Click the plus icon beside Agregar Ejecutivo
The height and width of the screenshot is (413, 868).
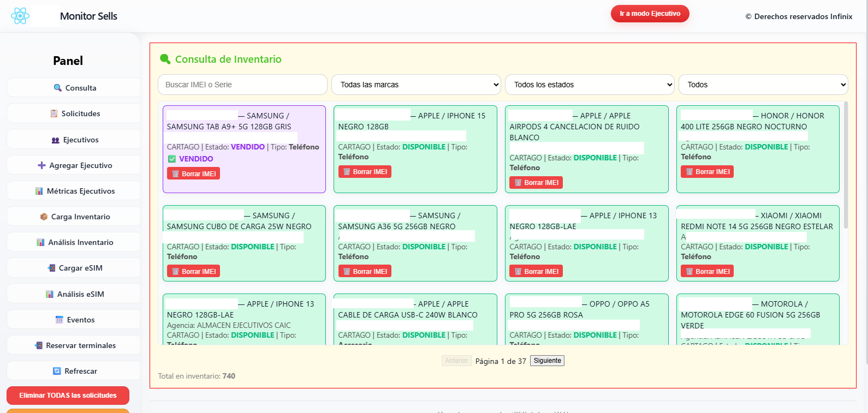point(41,165)
